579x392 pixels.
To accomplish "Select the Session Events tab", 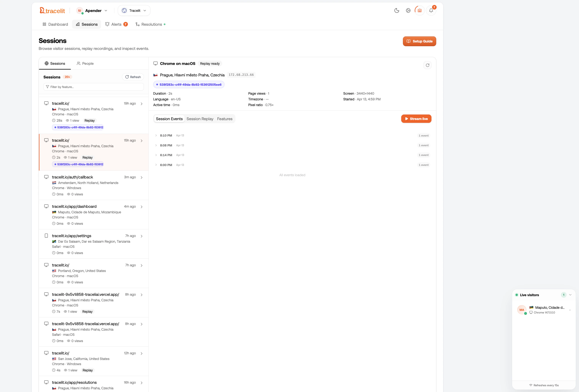I will [x=169, y=119].
